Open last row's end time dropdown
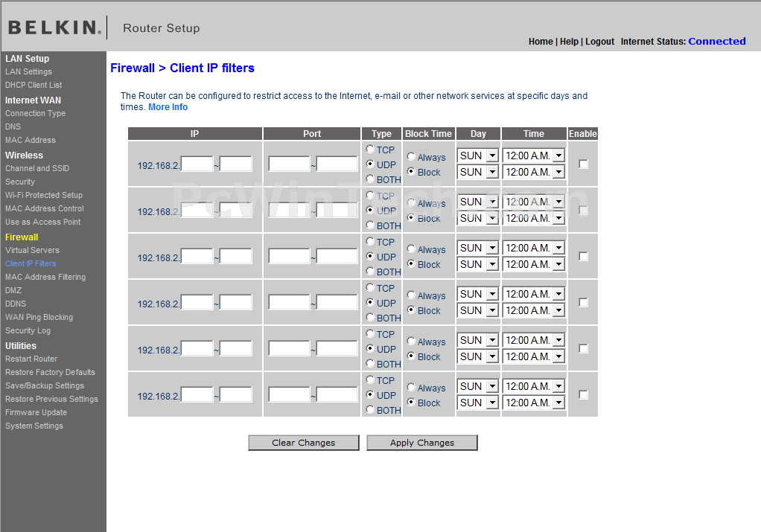 click(x=534, y=403)
